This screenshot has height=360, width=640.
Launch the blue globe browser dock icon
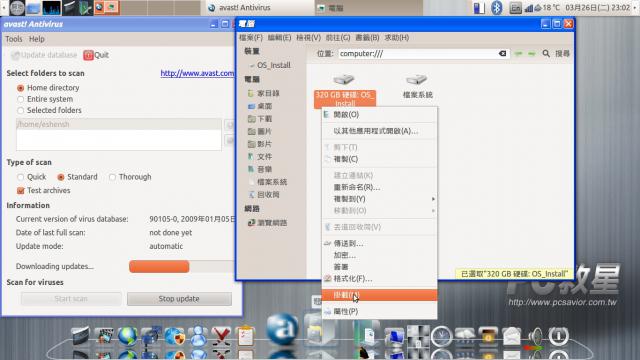pos(128,336)
